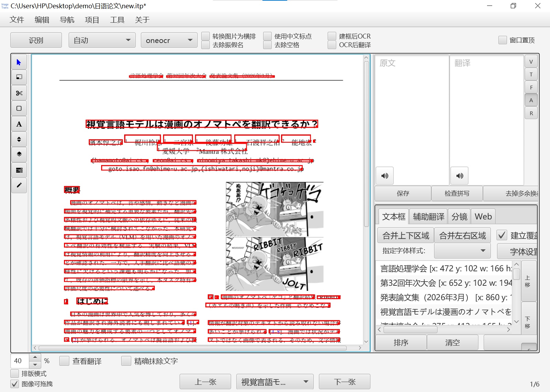
Task: Click the up-down arrows tool icon
Action: pos(19,139)
